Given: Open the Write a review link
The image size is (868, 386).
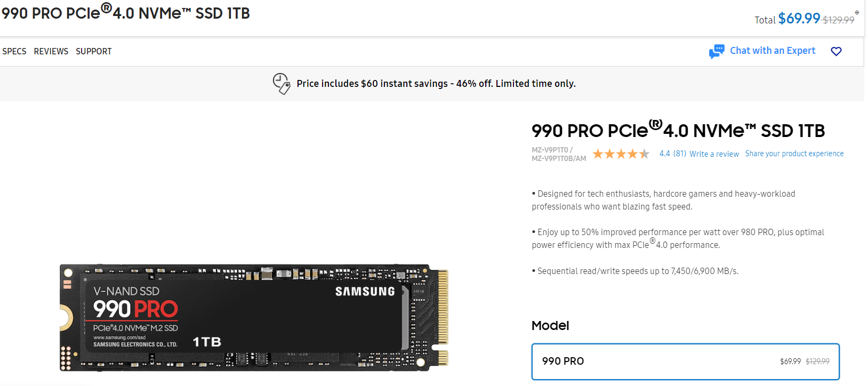Looking at the screenshot, I should click(x=714, y=154).
